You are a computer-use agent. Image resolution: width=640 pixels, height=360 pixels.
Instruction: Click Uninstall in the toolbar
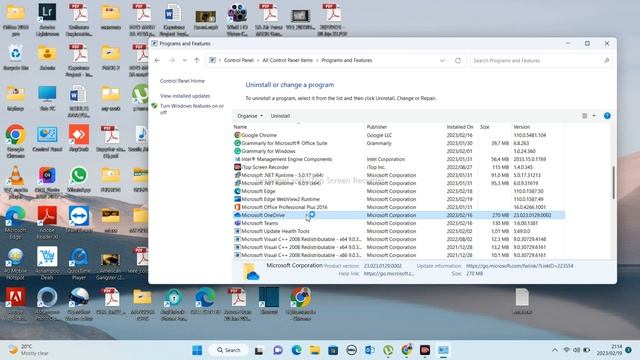point(280,116)
